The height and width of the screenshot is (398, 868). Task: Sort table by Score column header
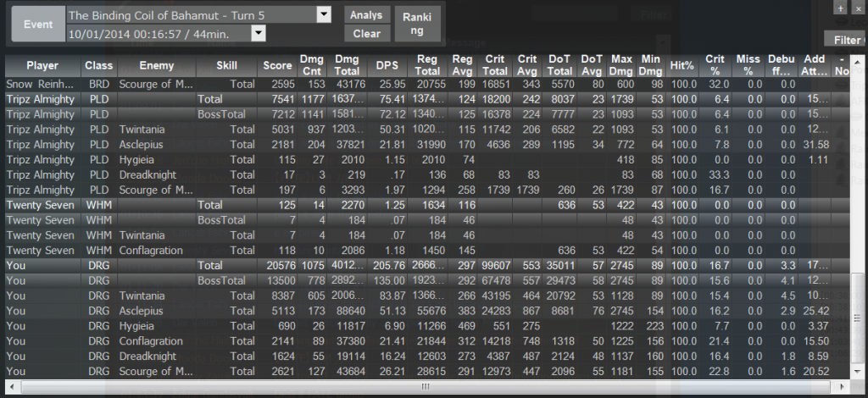[277, 65]
